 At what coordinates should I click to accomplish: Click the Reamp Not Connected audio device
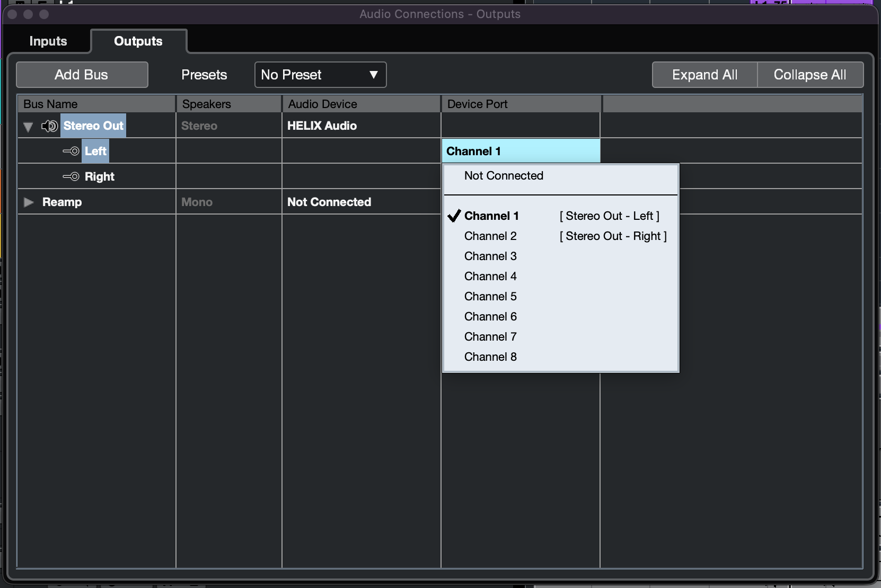click(329, 202)
